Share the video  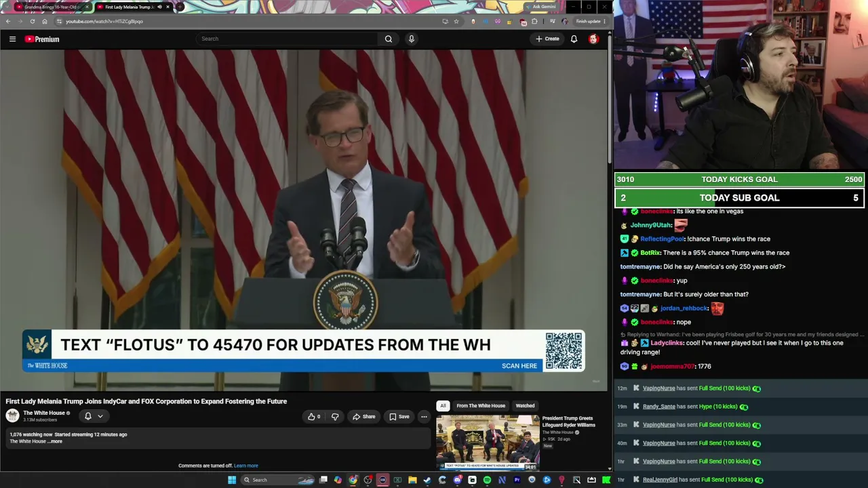tap(364, 417)
